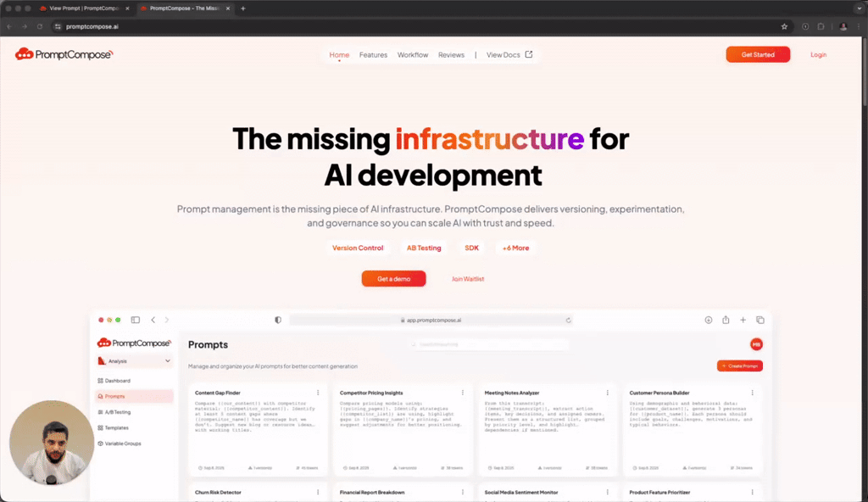Open View Docs in navigation
Screen dimensions: 868x502
(509, 55)
